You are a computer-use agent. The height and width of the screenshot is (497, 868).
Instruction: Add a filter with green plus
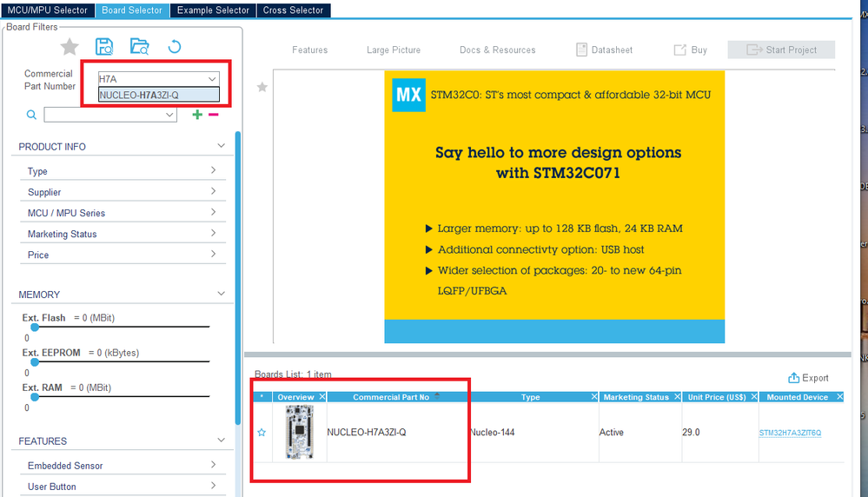(197, 115)
